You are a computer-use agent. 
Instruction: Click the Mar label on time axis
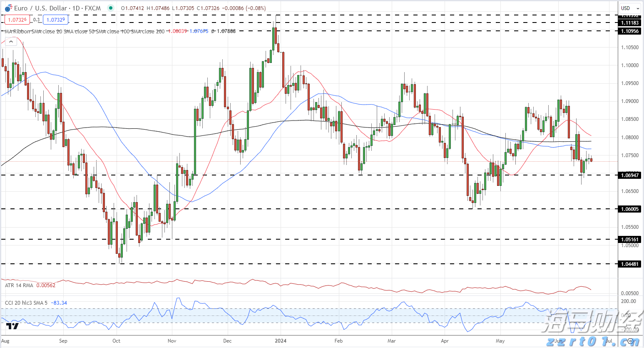coord(392,340)
